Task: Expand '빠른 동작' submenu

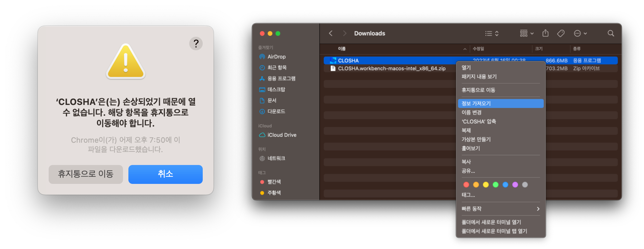Action: 501,209
